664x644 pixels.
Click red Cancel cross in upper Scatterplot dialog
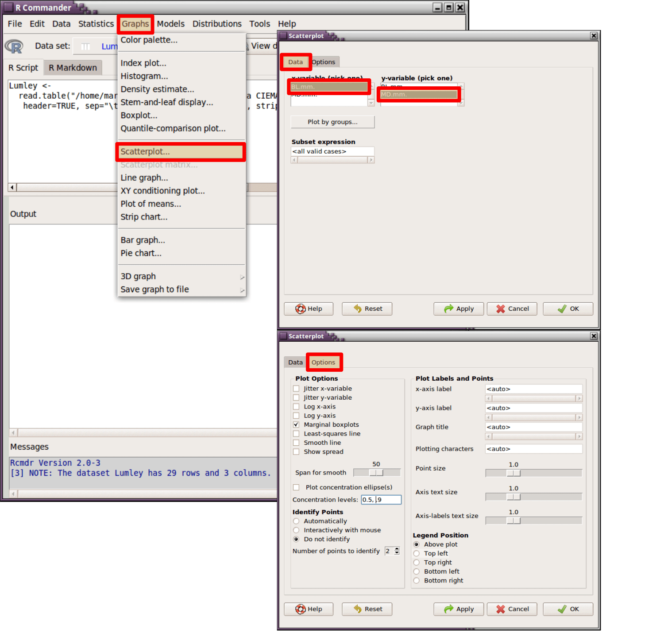tap(501, 309)
